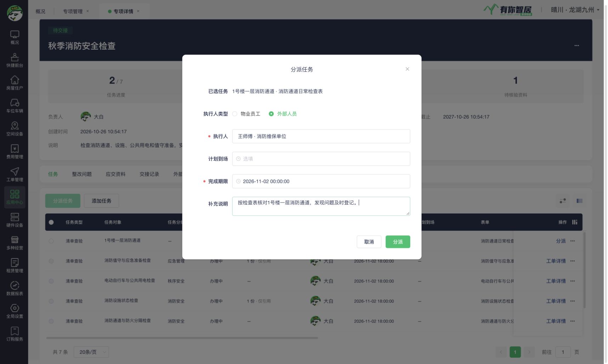The width and height of the screenshot is (608, 364).
Task: Open 概况 in the left sidebar
Action: 15,37
